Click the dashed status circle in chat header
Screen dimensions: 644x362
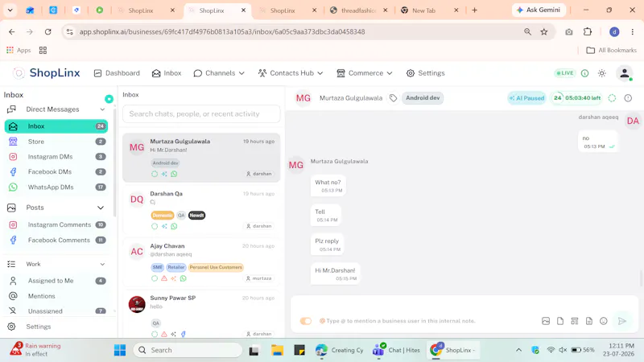click(612, 98)
